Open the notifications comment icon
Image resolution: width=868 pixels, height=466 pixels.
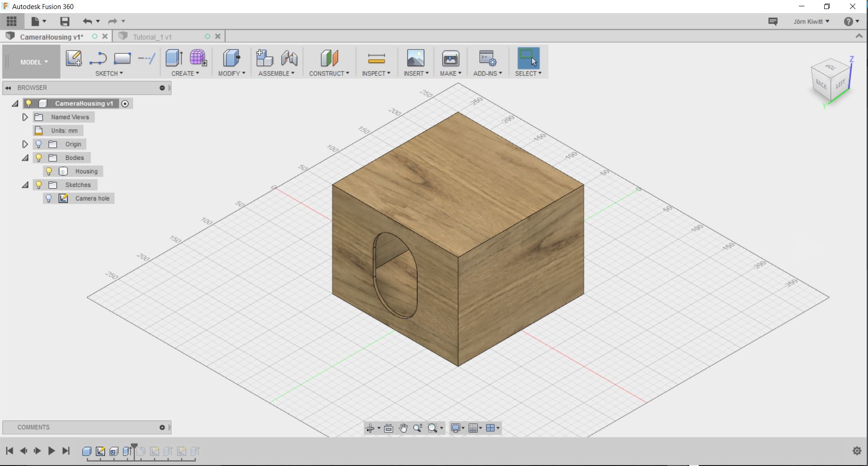pos(773,21)
